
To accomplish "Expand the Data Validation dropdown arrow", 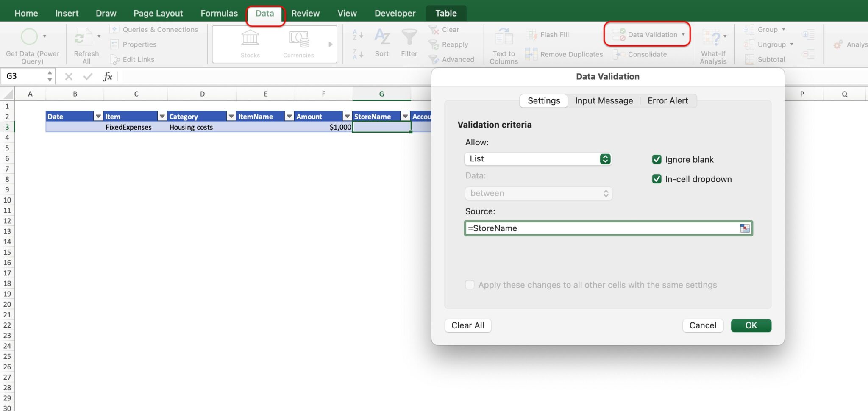I will [684, 35].
